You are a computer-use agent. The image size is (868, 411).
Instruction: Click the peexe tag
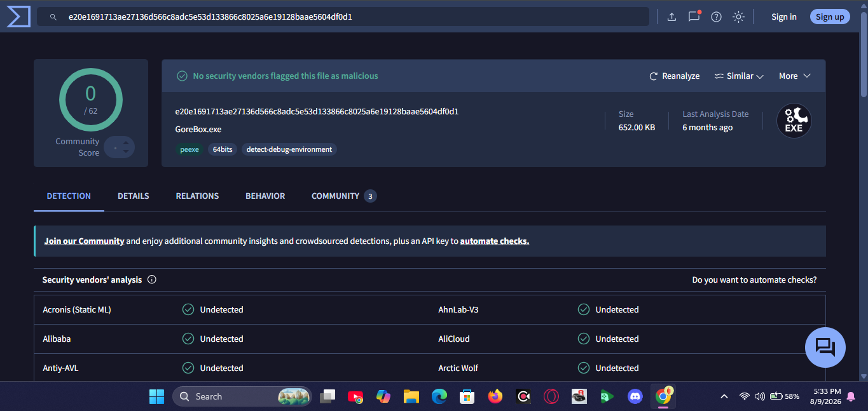tap(189, 149)
